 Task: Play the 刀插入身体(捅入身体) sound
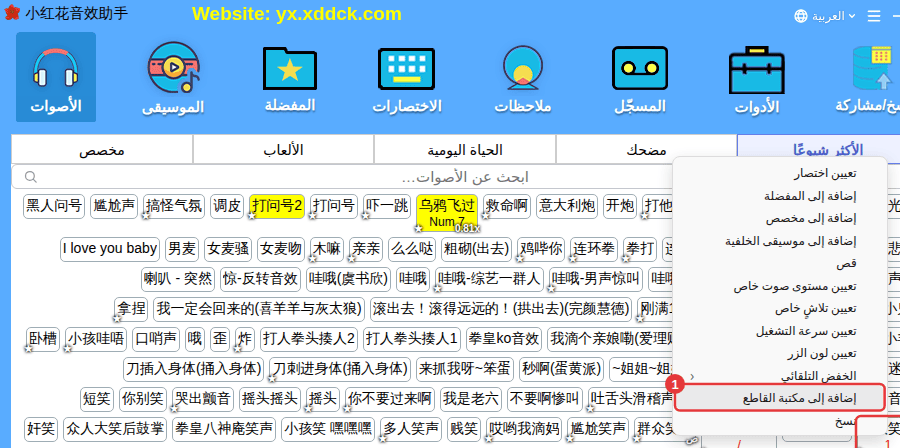[x=193, y=368]
